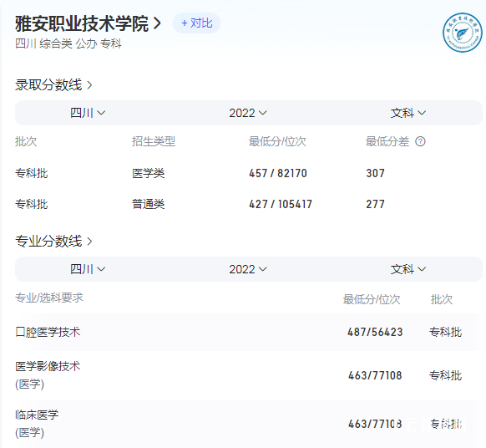Click the 277 score difference value
The height and width of the screenshot is (448, 486).
[375, 204]
